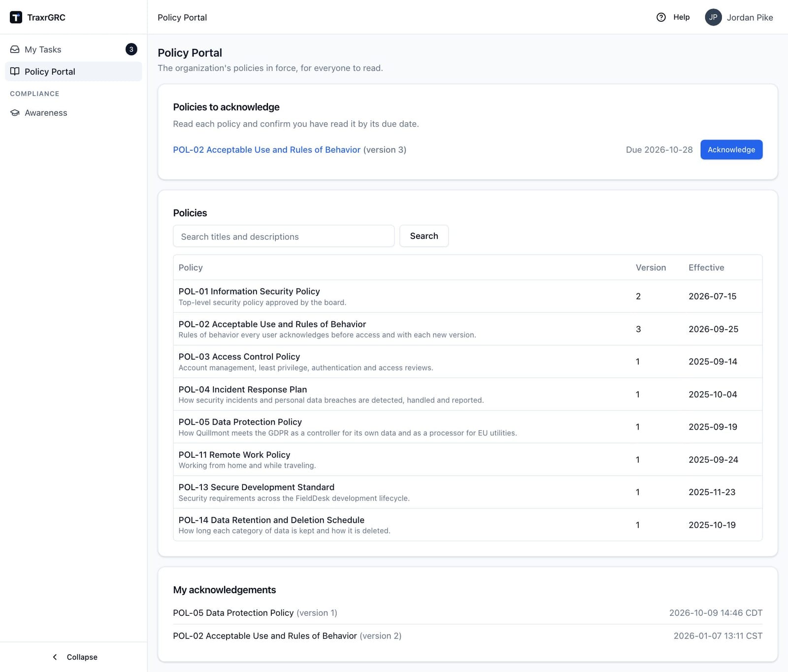The height and width of the screenshot is (672, 788).
Task: Click the Effective column header
Action: click(x=706, y=268)
